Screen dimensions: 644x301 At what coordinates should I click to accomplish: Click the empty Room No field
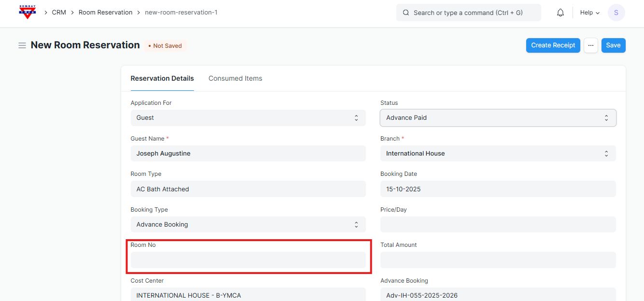click(248, 260)
